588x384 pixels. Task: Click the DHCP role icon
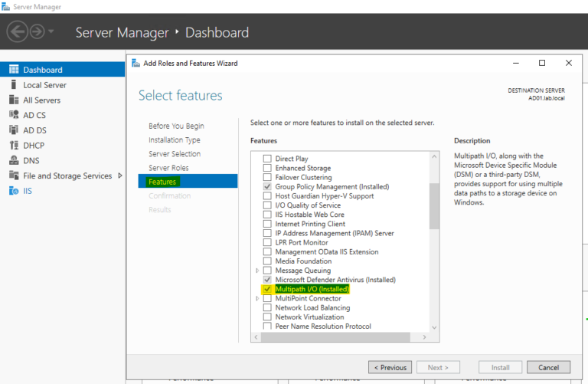coord(14,146)
